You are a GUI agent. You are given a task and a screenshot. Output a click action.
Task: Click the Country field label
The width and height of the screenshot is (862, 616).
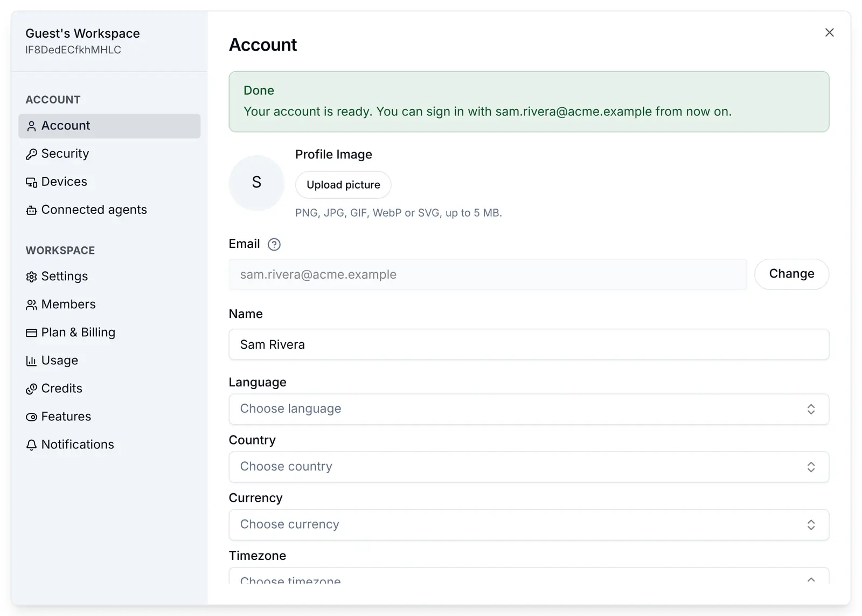252,440
